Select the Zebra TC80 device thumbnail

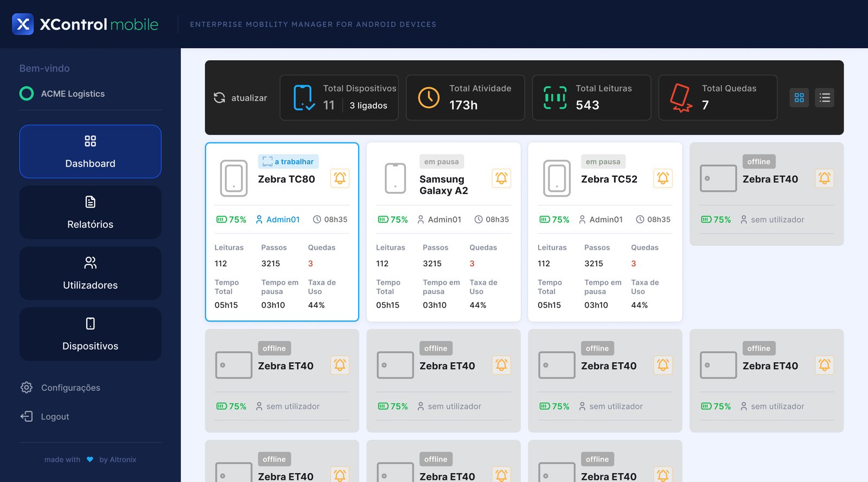pos(234,178)
